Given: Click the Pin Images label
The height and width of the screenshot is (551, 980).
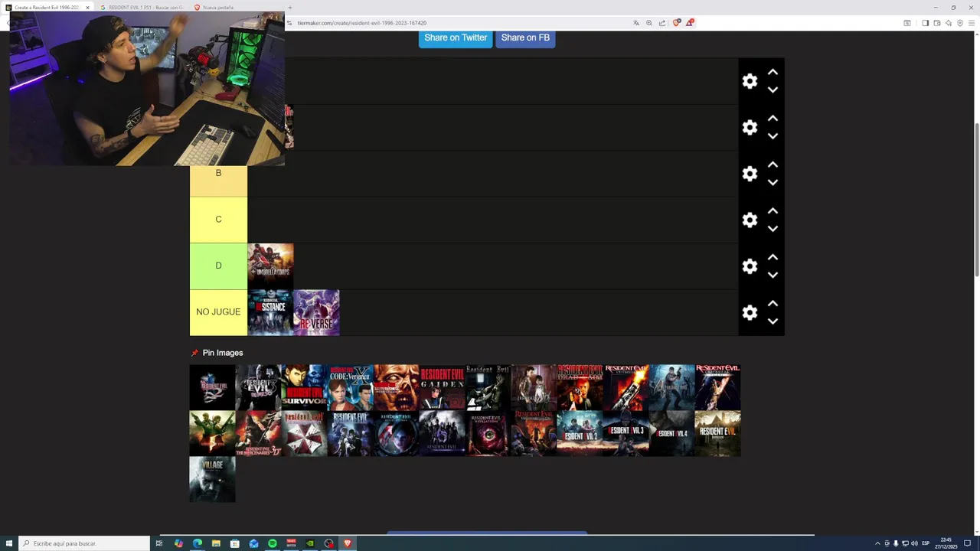Looking at the screenshot, I should click(223, 353).
